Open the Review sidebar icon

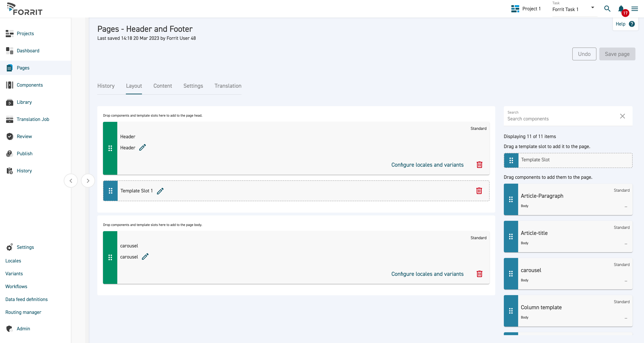pyautogui.click(x=9, y=136)
